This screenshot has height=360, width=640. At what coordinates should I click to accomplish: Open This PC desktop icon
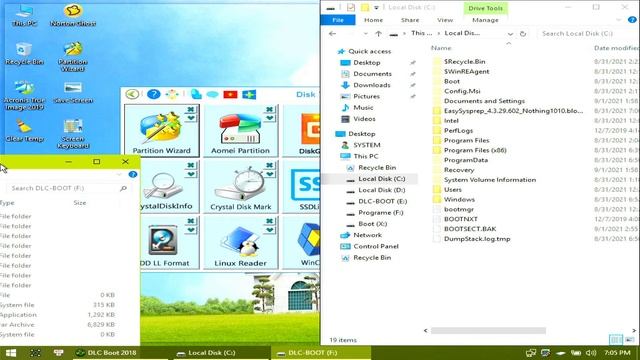(24, 16)
